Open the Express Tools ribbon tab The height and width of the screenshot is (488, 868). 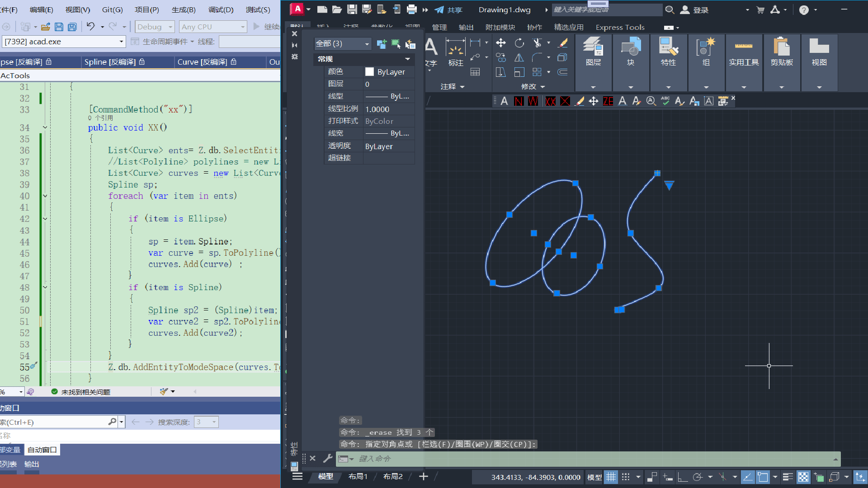tap(620, 28)
